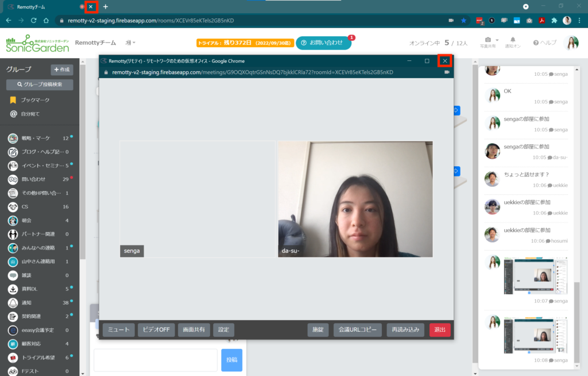Open the Adobe Acrobat extension icon
588x376 pixels.
pyautogui.click(x=541, y=21)
